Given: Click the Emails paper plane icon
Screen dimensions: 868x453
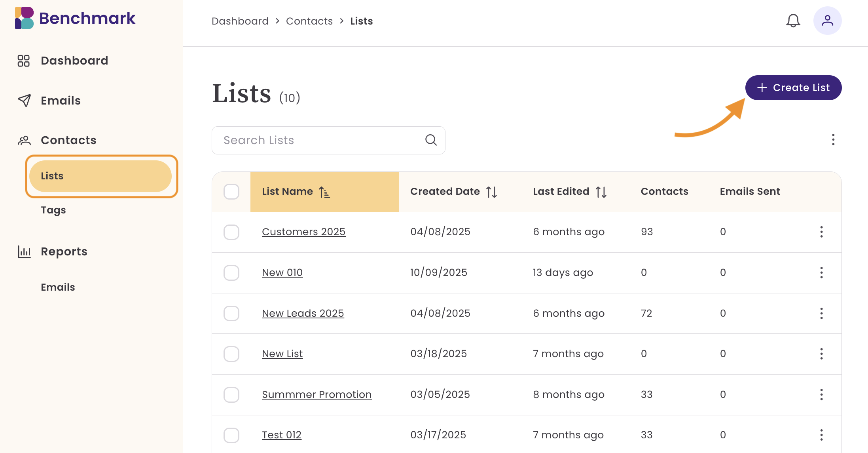Looking at the screenshot, I should pos(25,100).
